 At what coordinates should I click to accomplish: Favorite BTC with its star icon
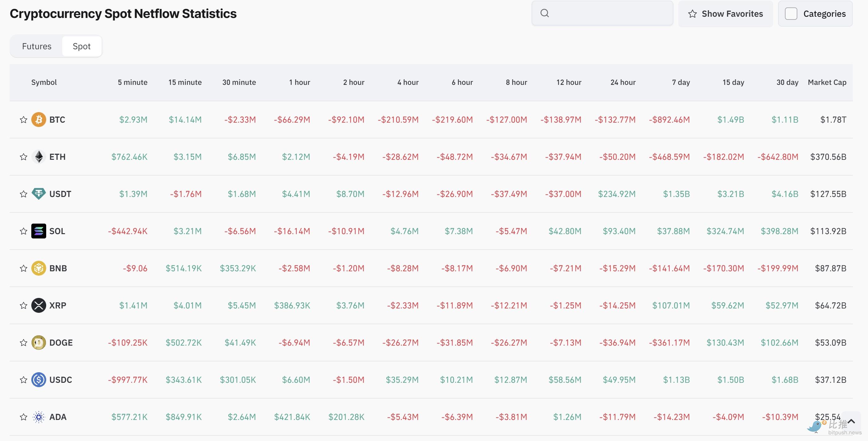pyautogui.click(x=23, y=120)
